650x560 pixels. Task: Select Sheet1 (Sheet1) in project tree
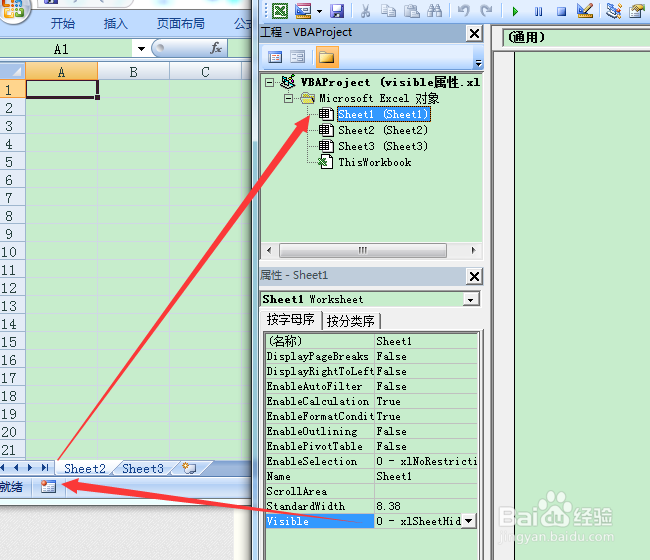pos(383,114)
